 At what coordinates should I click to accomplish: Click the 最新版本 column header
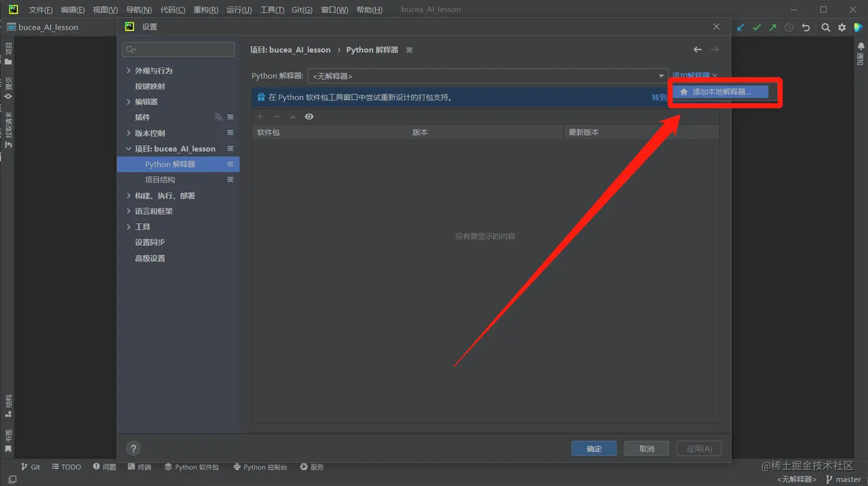pyautogui.click(x=641, y=133)
